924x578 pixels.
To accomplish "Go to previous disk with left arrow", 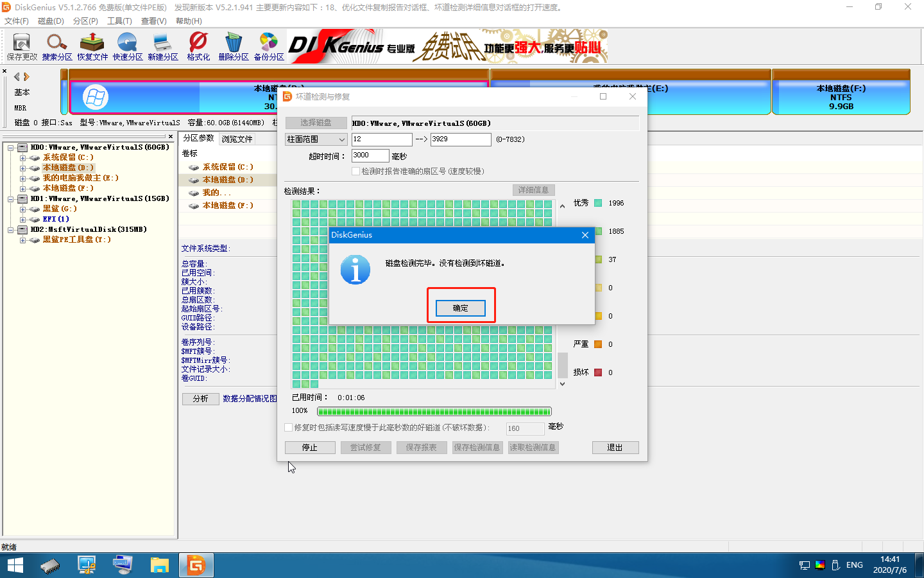I will (x=17, y=76).
